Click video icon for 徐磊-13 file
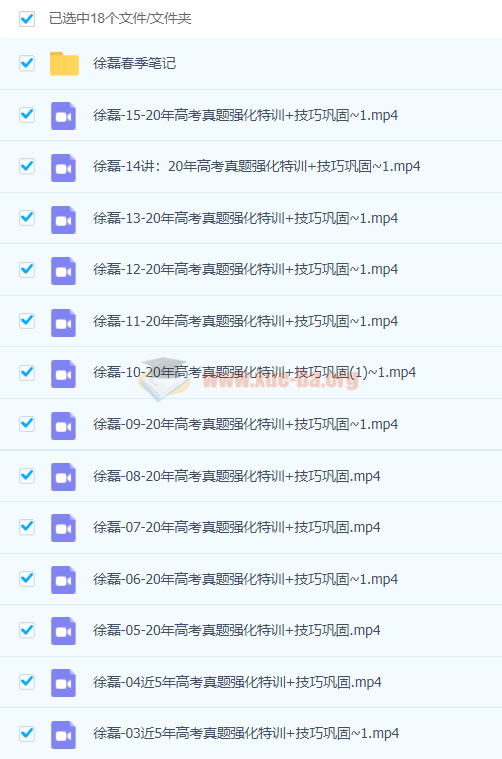 pyautogui.click(x=63, y=219)
